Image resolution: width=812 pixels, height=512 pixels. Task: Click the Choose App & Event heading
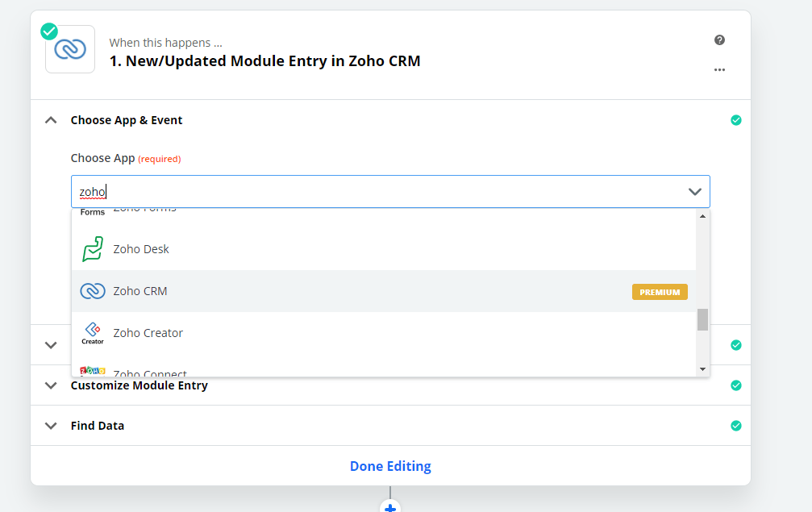(x=127, y=120)
